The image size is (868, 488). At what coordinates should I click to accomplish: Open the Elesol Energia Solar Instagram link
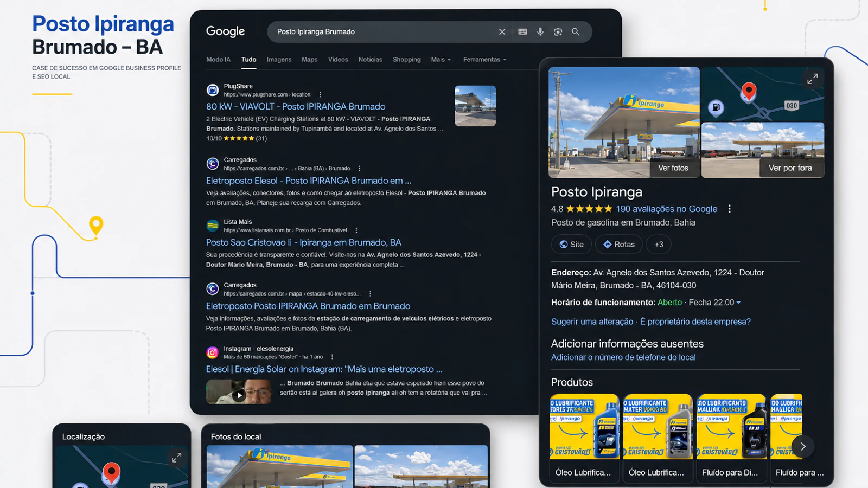324,369
